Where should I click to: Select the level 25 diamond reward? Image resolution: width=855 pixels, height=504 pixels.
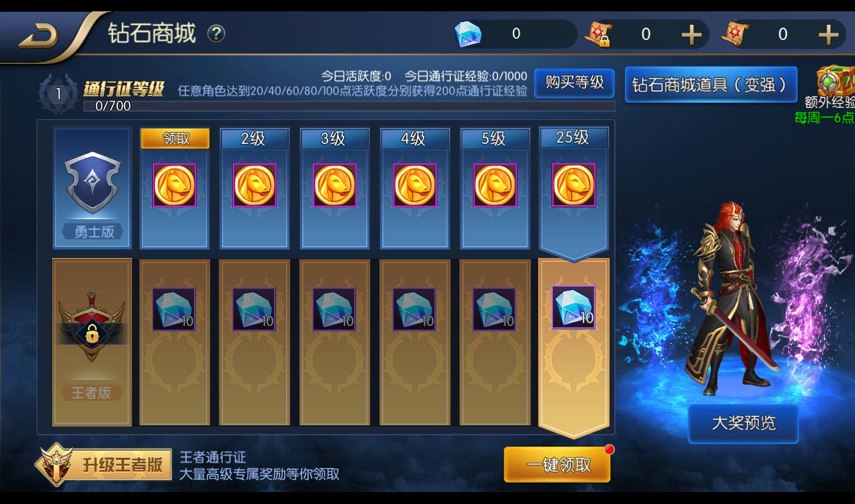click(574, 307)
